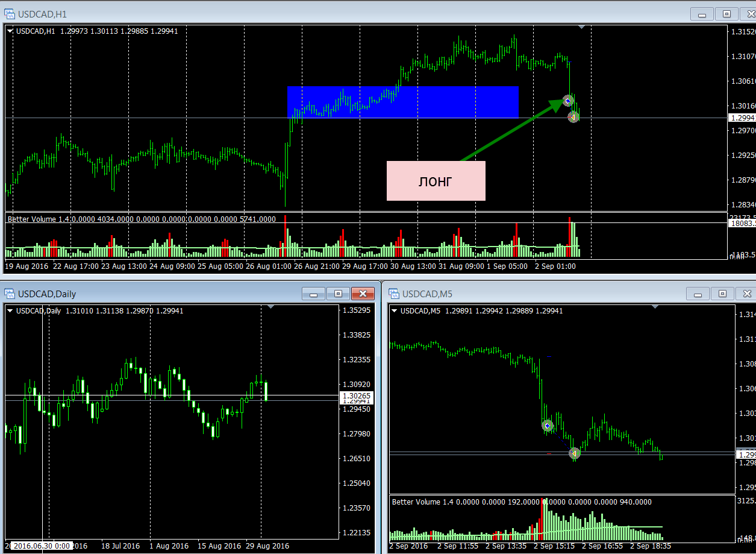Click the USDCAD,M5 window title text
The image size is (756, 554).
tap(427, 294)
